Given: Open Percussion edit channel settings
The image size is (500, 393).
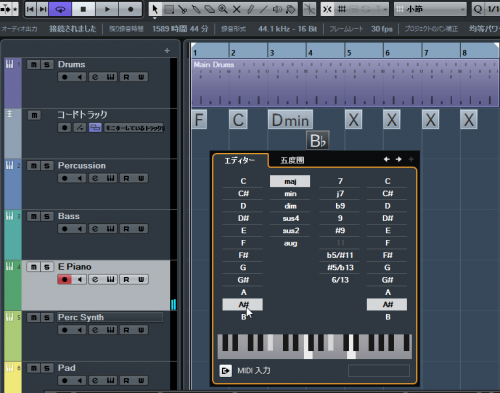Looking at the screenshot, I should tap(95, 178).
